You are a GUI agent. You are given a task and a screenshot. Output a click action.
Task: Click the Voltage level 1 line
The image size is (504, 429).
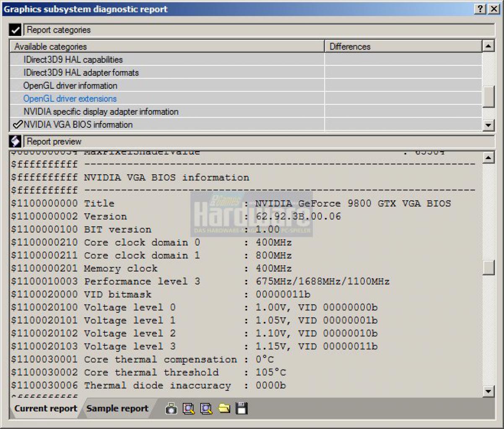point(195,320)
